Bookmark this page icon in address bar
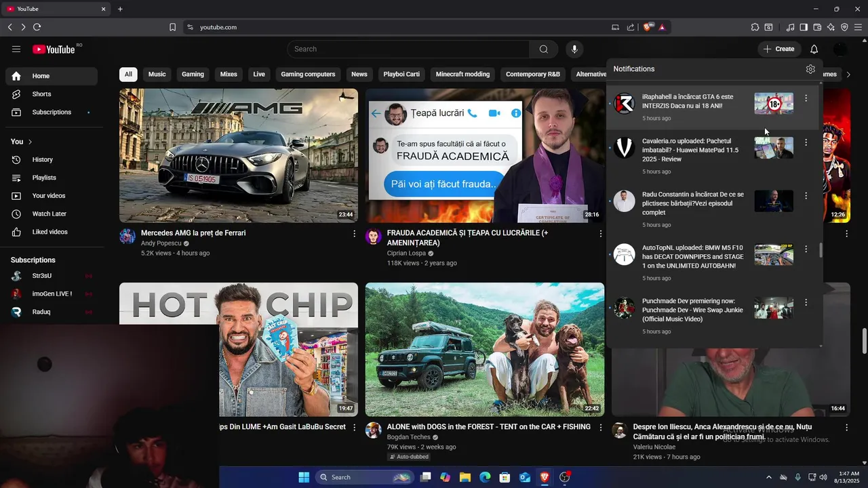Image resolution: width=868 pixels, height=488 pixels. click(172, 27)
